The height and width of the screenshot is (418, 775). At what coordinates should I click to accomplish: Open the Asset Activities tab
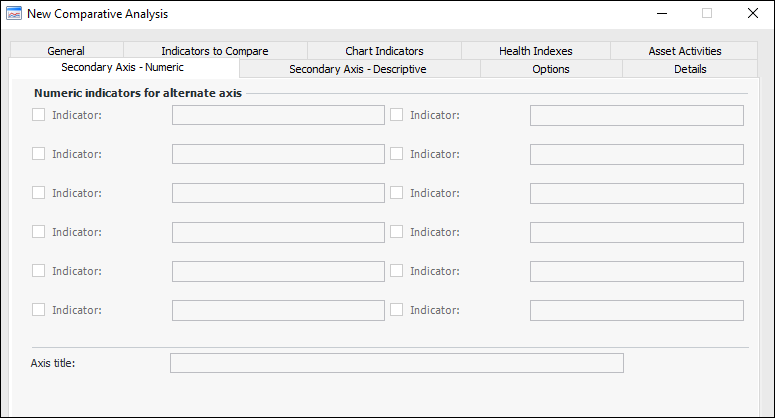coord(684,51)
